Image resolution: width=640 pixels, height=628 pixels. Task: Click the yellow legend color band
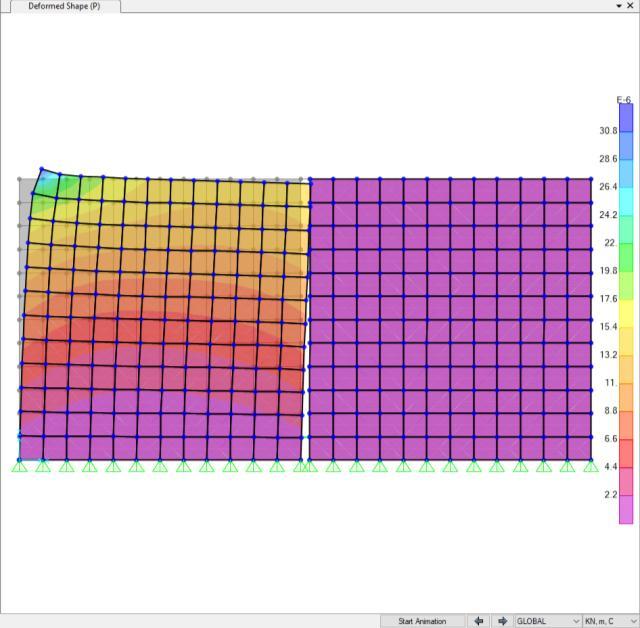[x=626, y=314]
